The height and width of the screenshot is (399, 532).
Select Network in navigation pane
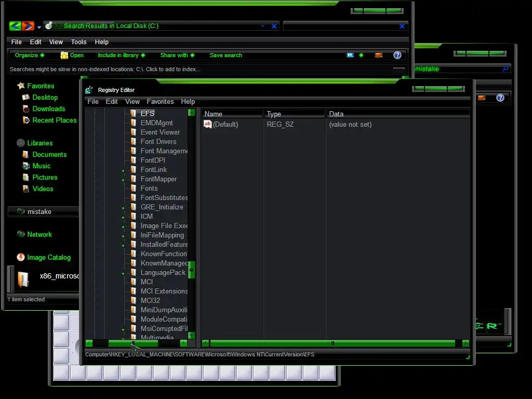click(39, 234)
